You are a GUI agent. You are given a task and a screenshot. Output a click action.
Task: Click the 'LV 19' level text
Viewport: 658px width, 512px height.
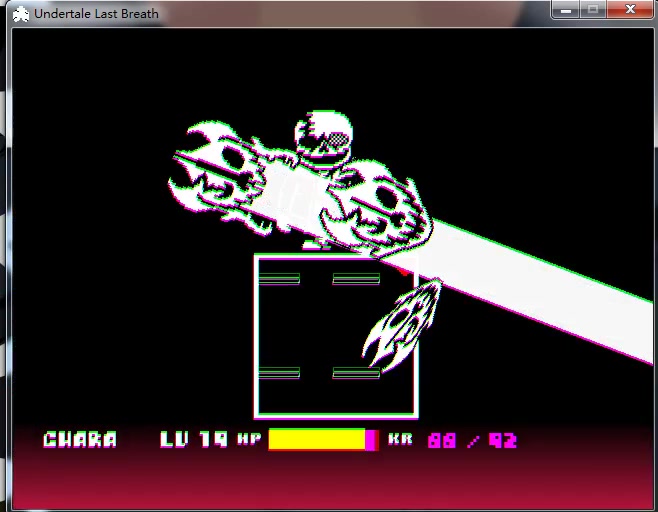[x=194, y=439]
